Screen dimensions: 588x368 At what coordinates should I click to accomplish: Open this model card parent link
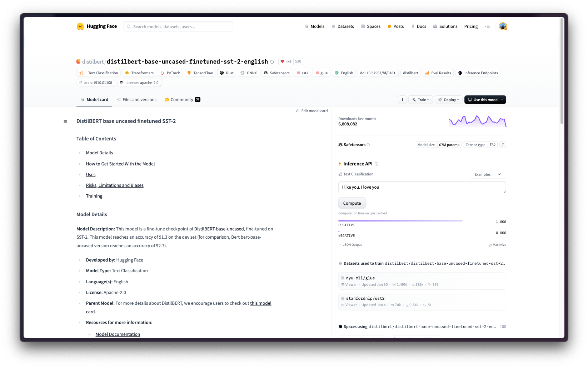261,303
